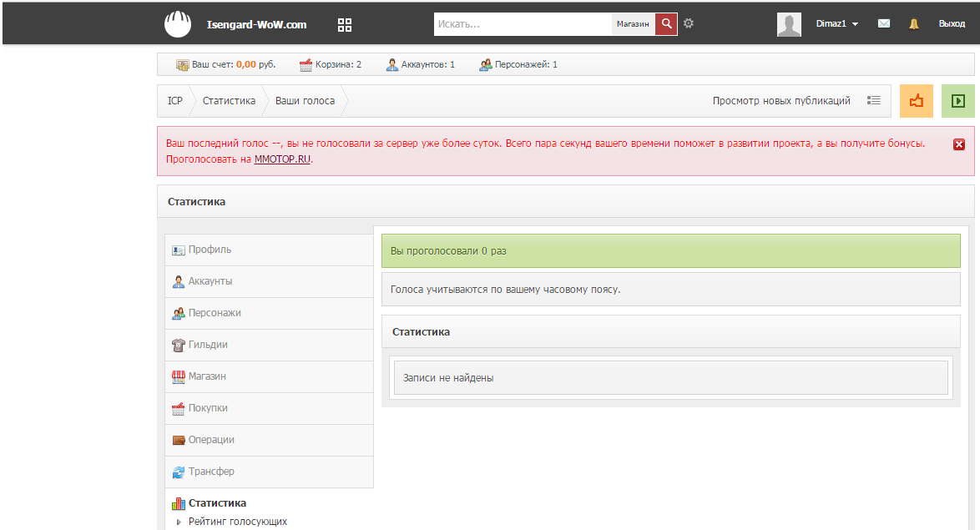Click the Гильдии shirt icon
The image size is (980, 530).
click(178, 345)
